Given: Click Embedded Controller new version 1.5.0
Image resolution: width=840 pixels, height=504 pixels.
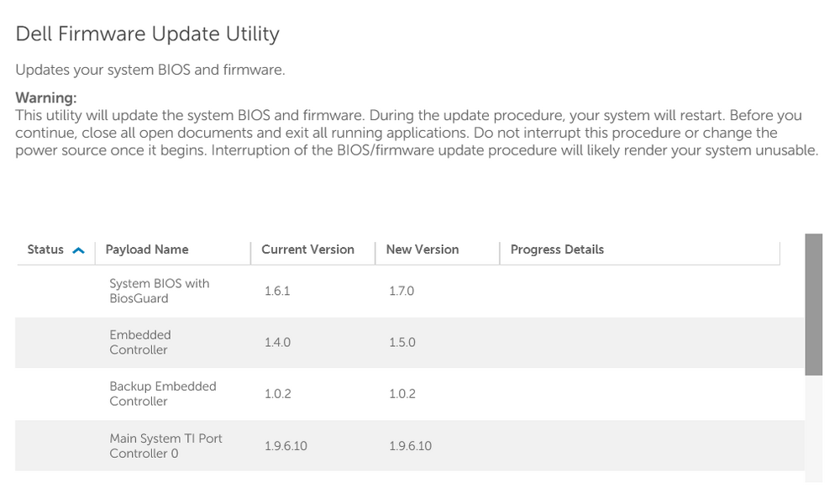Looking at the screenshot, I should pos(402,343).
